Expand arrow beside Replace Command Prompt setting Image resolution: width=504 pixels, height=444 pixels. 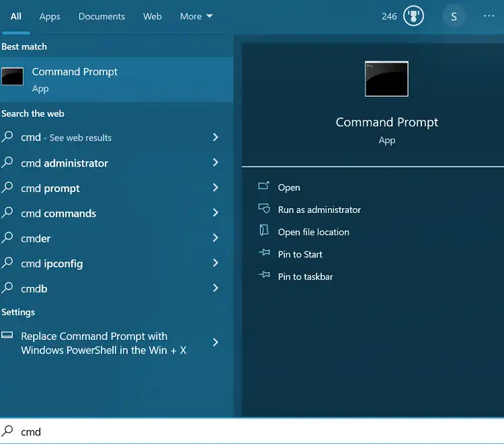(x=216, y=343)
